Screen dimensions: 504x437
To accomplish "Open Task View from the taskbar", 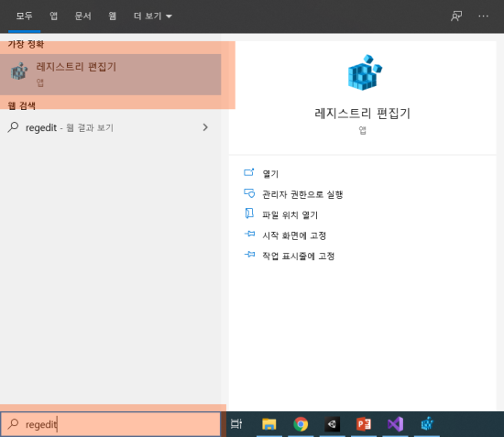I will pos(236,424).
